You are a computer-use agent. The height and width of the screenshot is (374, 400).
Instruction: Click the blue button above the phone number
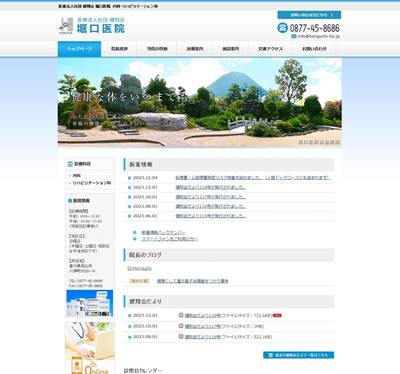(309, 15)
